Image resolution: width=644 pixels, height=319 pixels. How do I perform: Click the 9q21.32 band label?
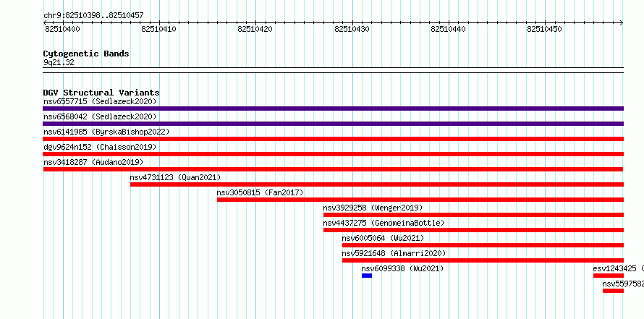coord(59,63)
